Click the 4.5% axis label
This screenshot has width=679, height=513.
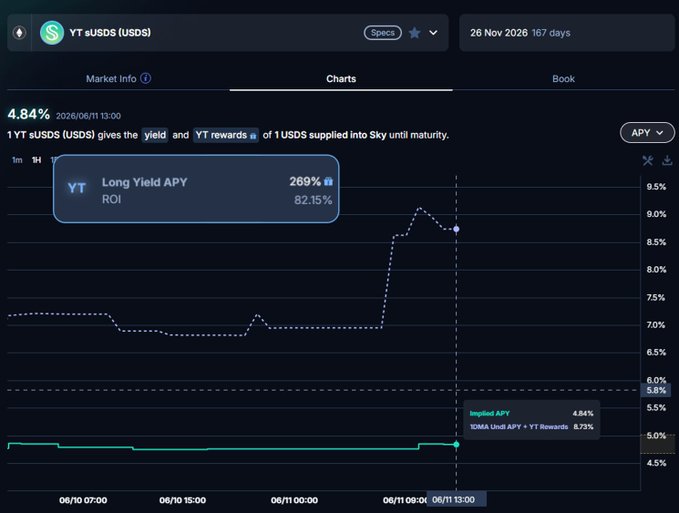(656, 463)
